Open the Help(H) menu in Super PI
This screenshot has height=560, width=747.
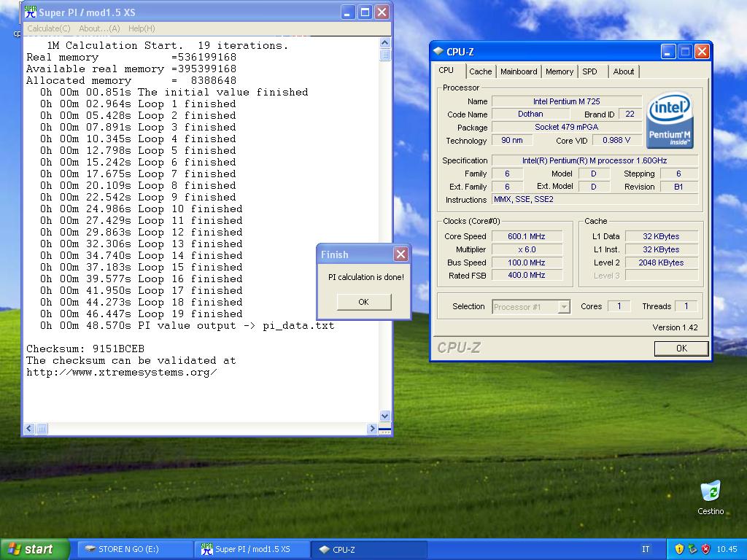142,28
